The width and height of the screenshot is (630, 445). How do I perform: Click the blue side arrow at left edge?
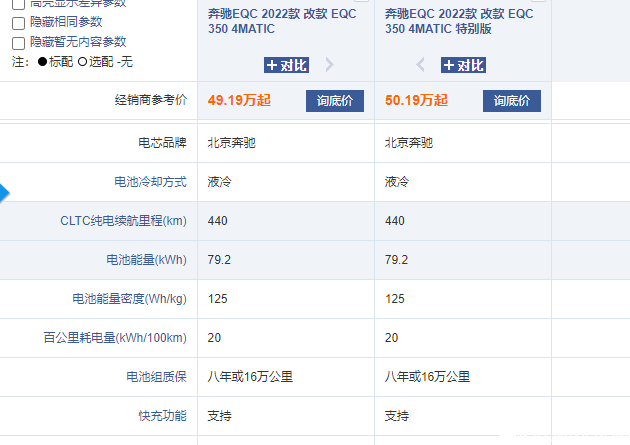[x=4, y=193]
